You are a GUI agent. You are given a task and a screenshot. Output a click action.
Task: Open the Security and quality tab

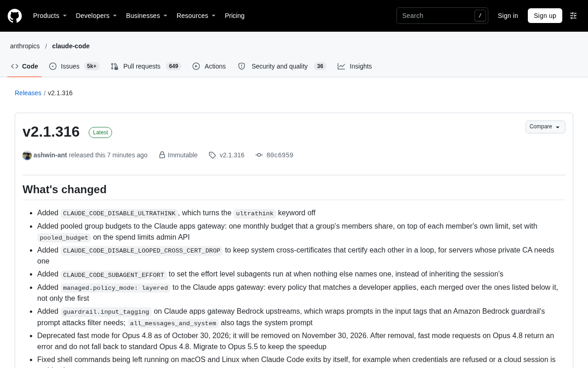[x=282, y=66]
